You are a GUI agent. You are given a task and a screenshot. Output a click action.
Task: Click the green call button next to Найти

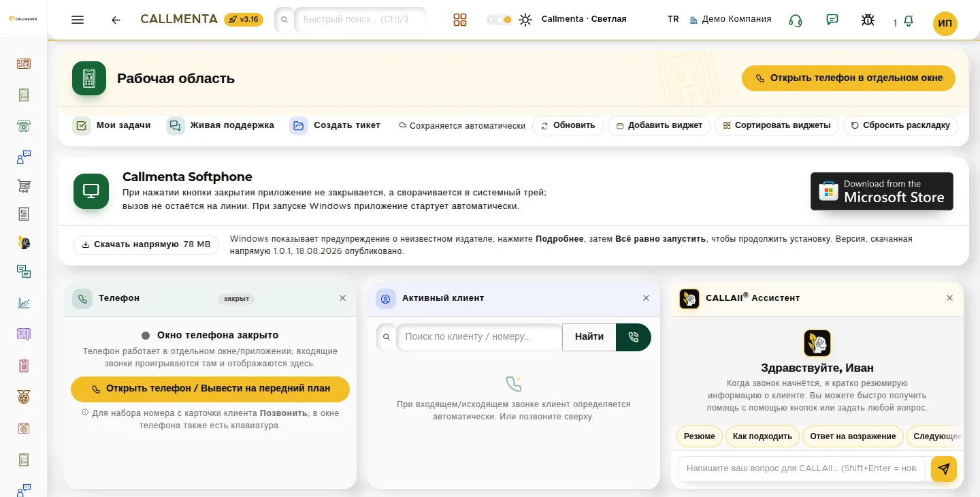634,337
